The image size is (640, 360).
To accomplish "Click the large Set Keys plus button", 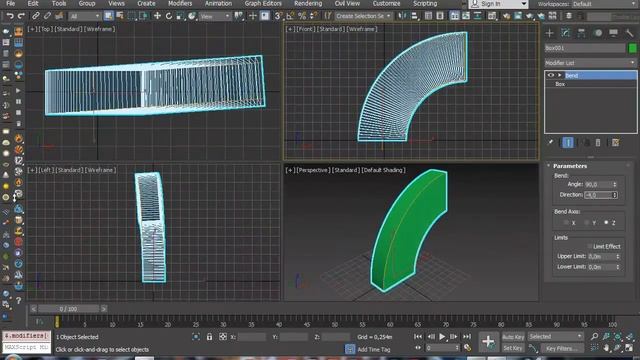I will [x=488, y=341].
